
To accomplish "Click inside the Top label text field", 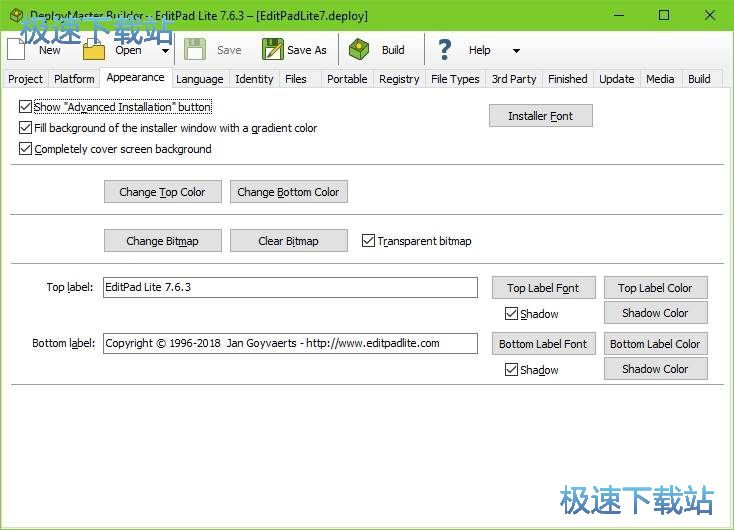I will pyautogui.click(x=290, y=287).
